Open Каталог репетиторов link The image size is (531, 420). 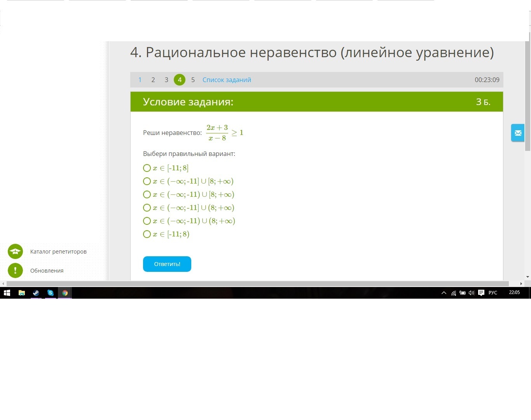click(x=58, y=252)
